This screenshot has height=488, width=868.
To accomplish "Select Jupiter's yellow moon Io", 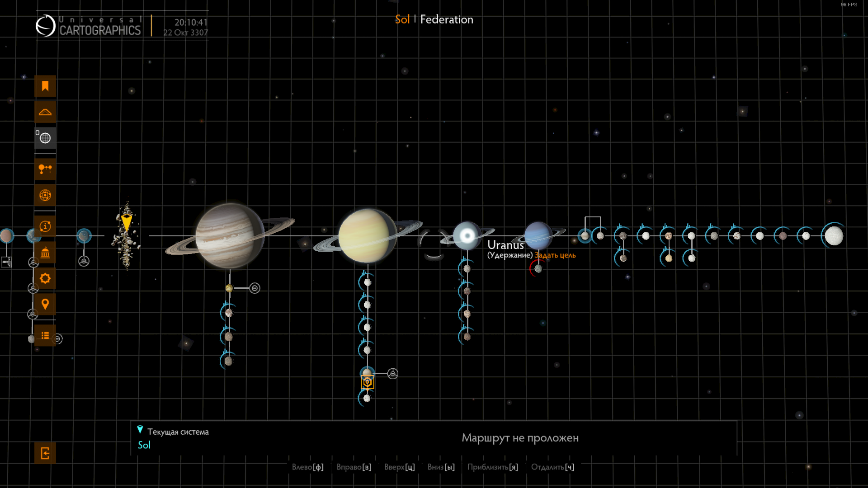I will [x=229, y=288].
